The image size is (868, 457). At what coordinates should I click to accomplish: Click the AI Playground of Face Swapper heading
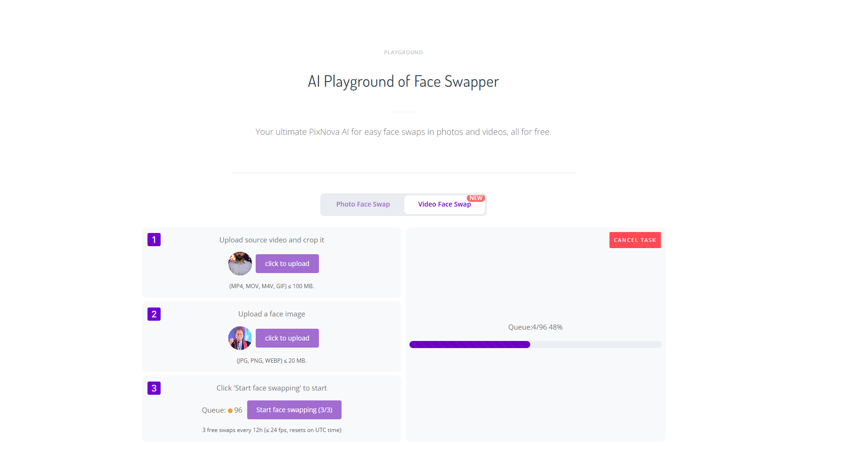coord(403,82)
